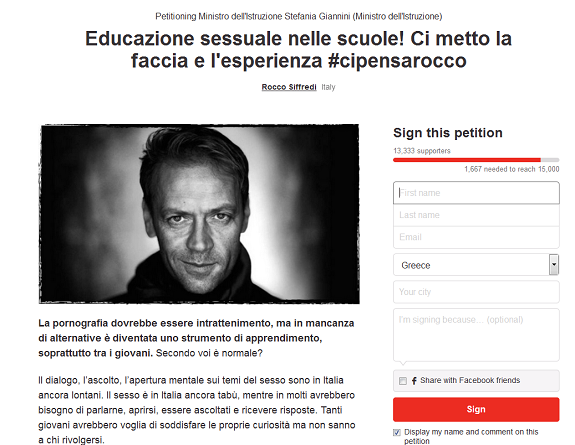Click the 13,333 supporters count
Image resolution: width=575 pixels, height=445 pixels.
pyautogui.click(x=422, y=151)
